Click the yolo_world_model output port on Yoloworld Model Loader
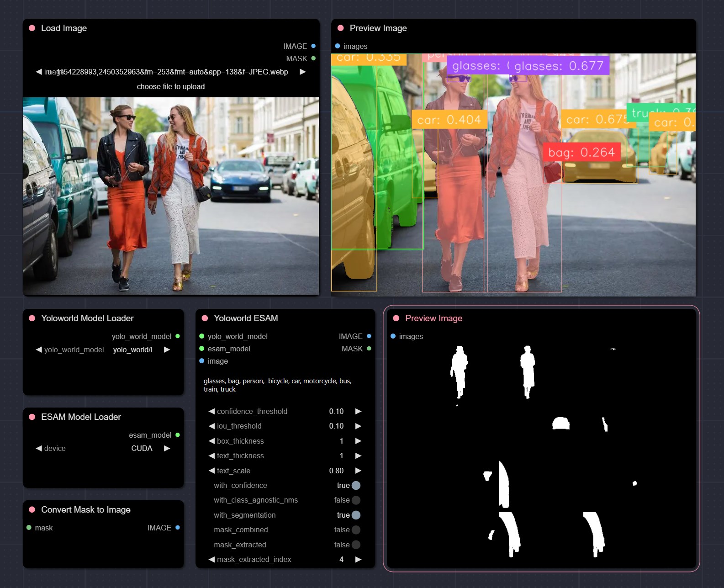The width and height of the screenshot is (724, 588). point(178,336)
